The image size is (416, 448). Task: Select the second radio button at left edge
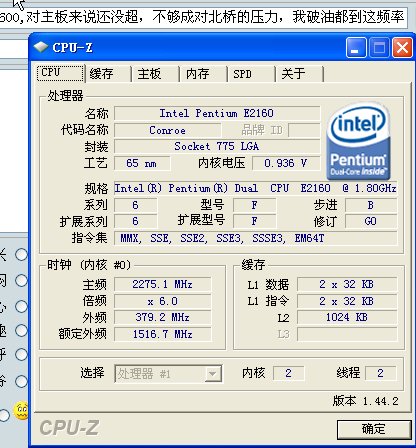pyautogui.click(x=21, y=280)
